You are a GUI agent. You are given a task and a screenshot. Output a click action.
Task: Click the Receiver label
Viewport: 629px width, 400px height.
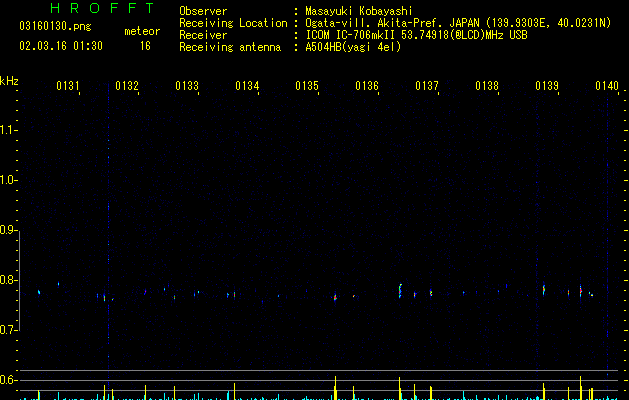point(203,35)
